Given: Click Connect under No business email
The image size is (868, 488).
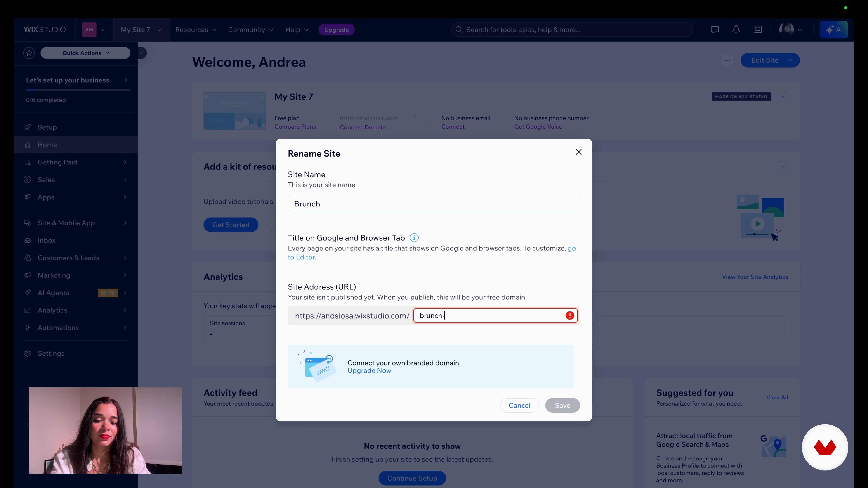Looking at the screenshot, I should point(453,127).
